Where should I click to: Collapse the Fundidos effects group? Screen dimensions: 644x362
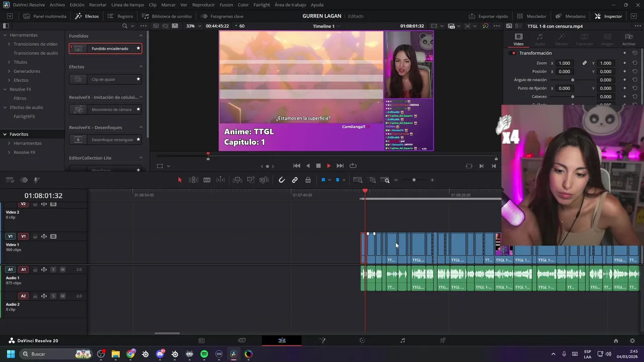pos(141,36)
